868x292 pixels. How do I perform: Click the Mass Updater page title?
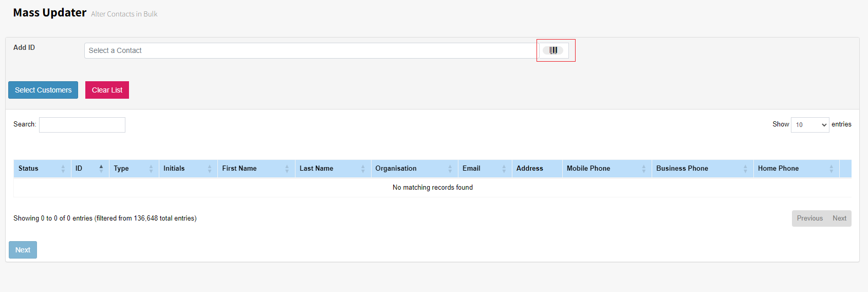coord(50,13)
